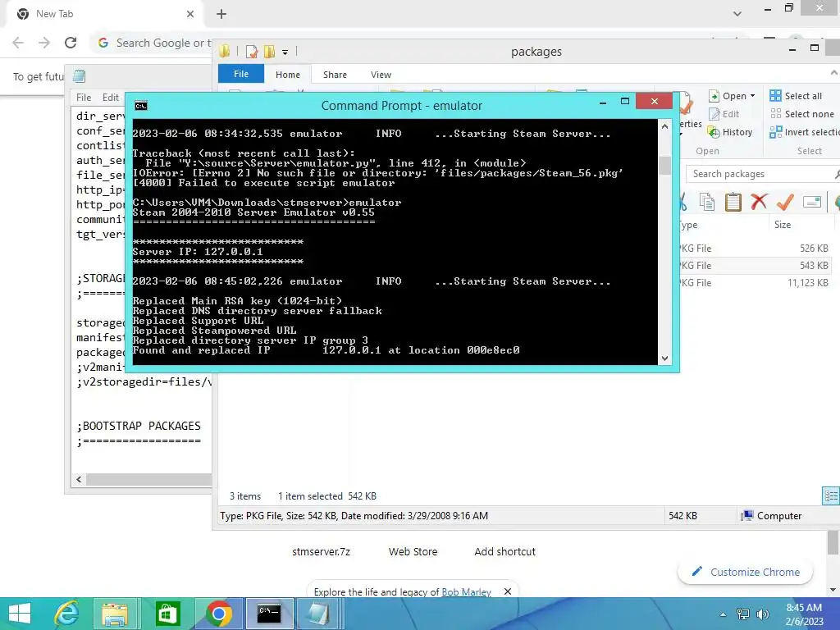Click the orange checkmark icon
This screenshot has height=630, width=840.
(785, 202)
